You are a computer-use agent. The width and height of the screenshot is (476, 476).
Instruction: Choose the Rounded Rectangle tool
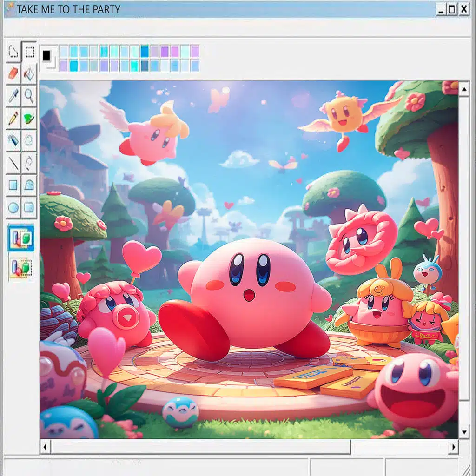29,207
